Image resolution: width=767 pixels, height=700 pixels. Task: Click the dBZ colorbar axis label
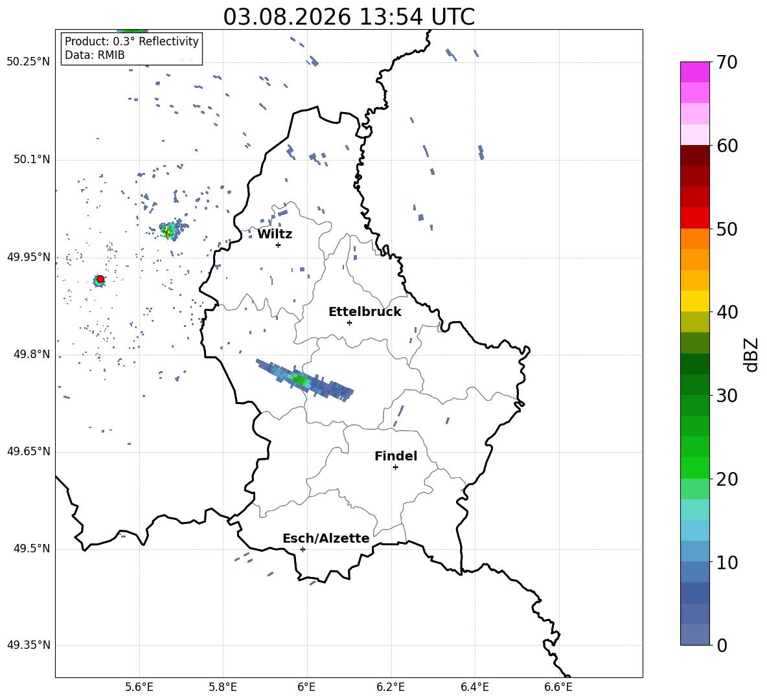(x=752, y=354)
